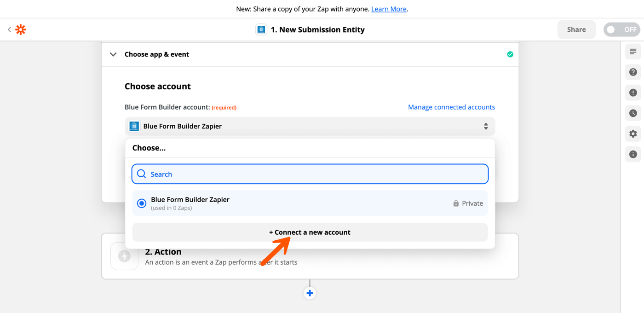Open Zap history via the clock icon

tap(632, 113)
